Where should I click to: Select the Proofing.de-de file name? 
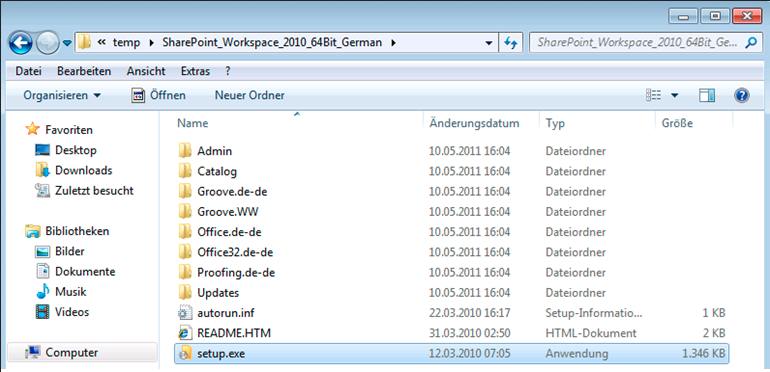(236, 272)
